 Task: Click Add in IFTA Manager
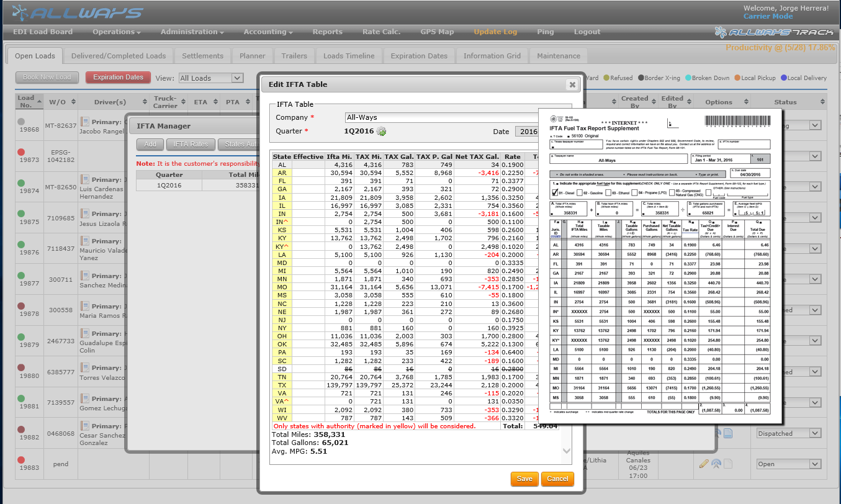tap(150, 144)
